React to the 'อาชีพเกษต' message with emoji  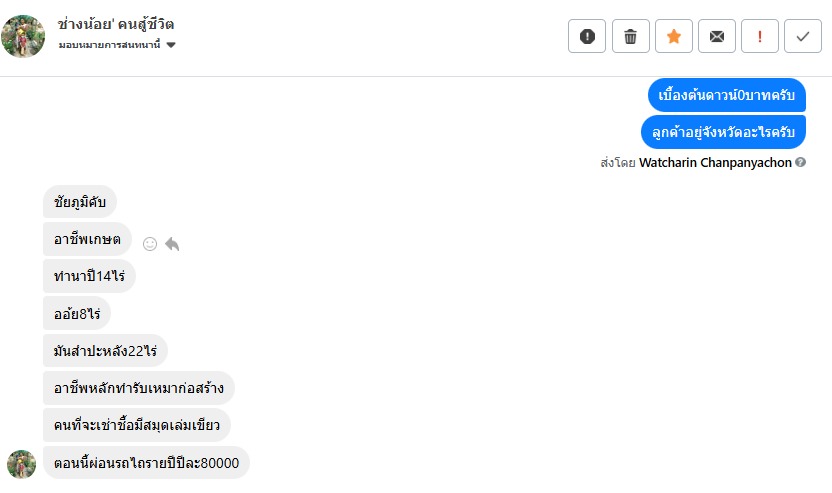tap(150, 243)
